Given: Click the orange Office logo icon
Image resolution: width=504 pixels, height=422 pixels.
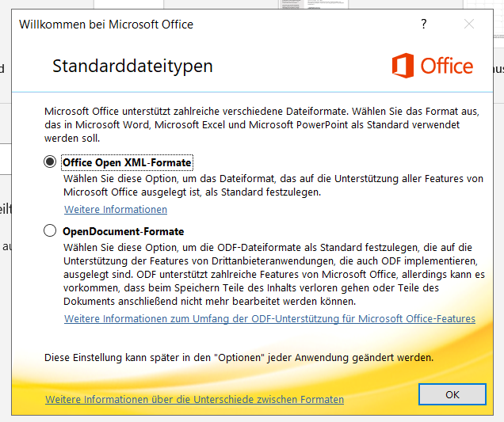Looking at the screenshot, I should (403, 66).
